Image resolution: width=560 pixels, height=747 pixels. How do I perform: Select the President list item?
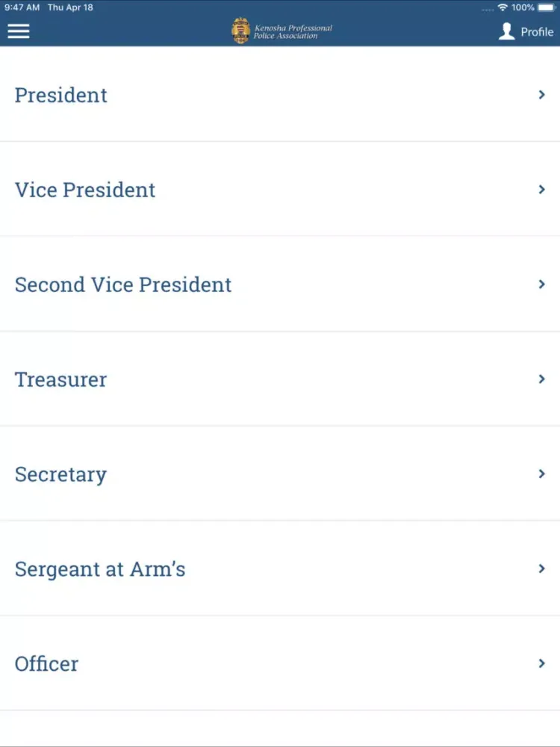[x=280, y=94]
